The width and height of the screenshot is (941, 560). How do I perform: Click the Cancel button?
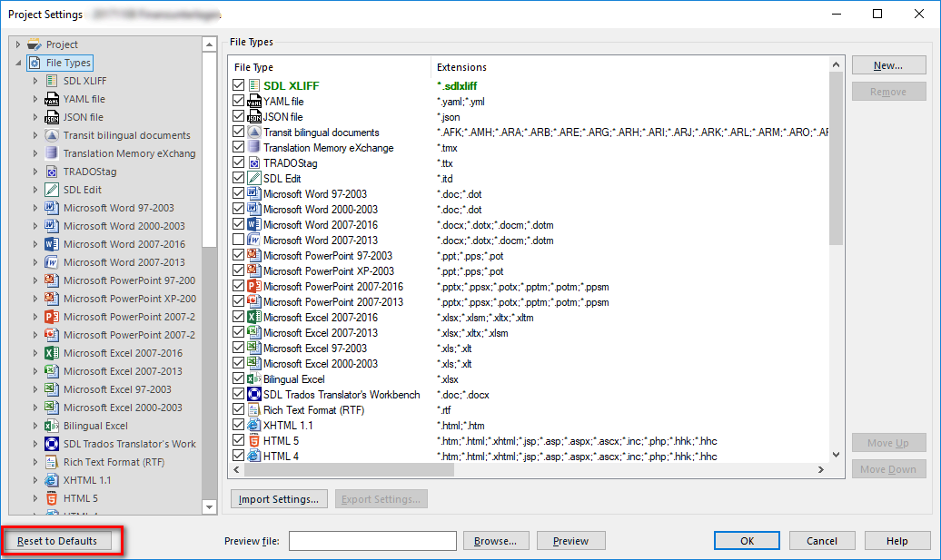[822, 541]
